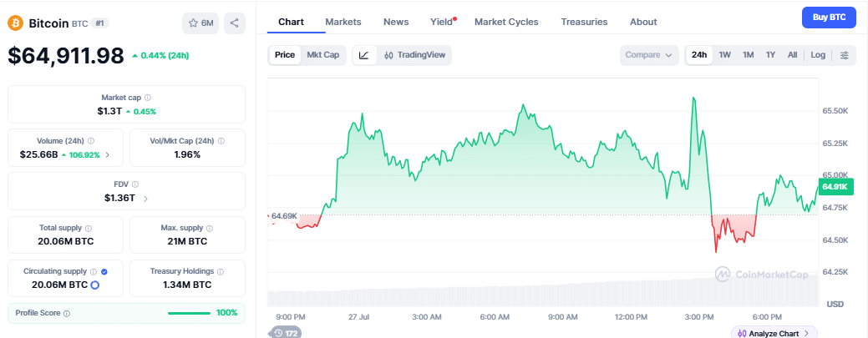The image size is (868, 338).
Task: Select Price chart toggle
Action: [285, 55]
